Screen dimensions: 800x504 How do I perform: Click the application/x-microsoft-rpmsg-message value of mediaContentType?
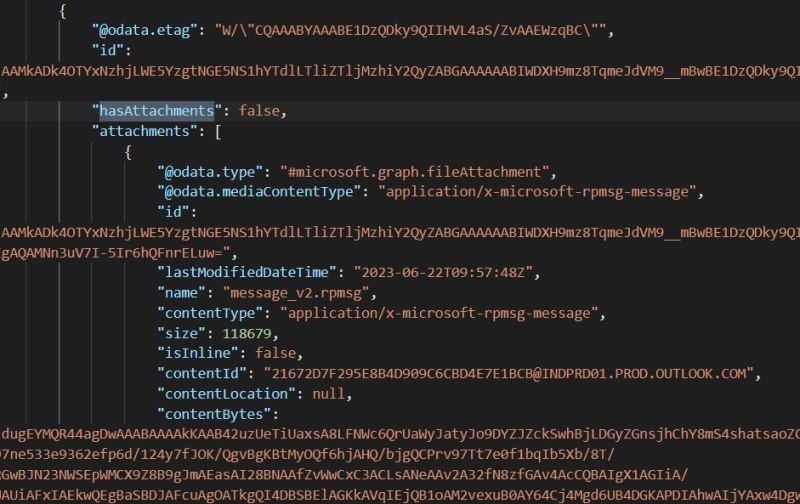[537, 192]
